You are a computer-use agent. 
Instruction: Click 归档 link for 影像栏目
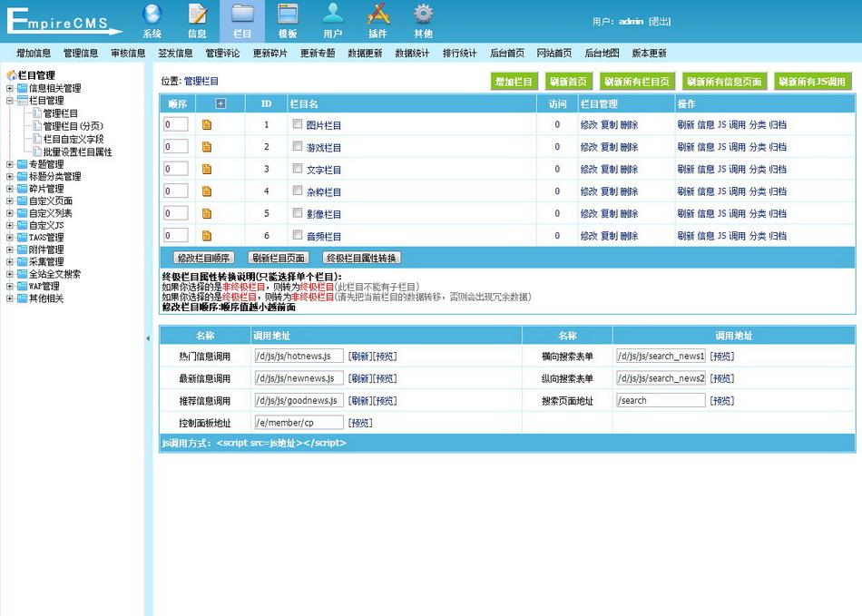coord(778,214)
